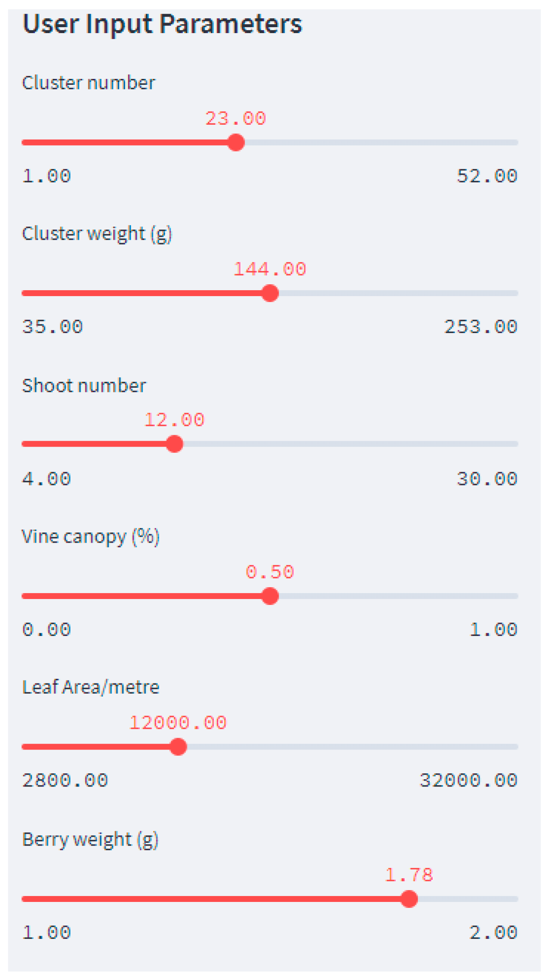Select the Leaf Area/metre label
The image size is (551, 980).
[x=90, y=687]
